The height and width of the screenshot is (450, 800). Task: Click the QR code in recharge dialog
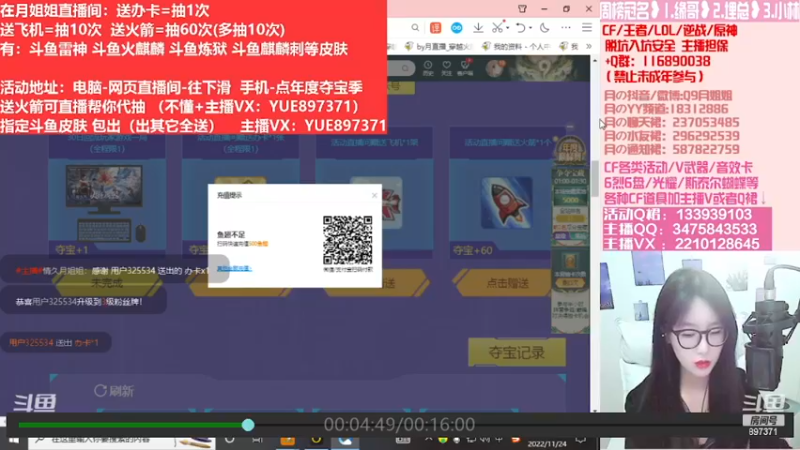click(x=347, y=240)
